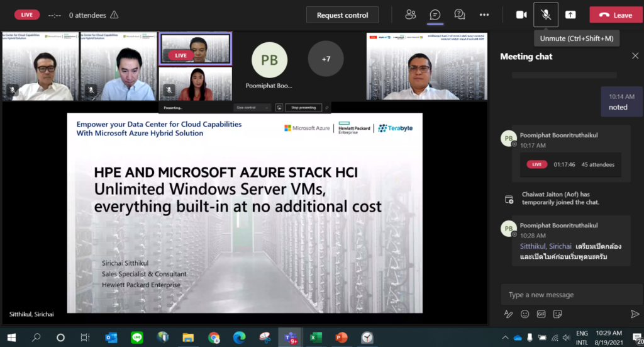The image size is (644, 347).
Task: Open the volume tray icon
Action: pyautogui.click(x=567, y=338)
